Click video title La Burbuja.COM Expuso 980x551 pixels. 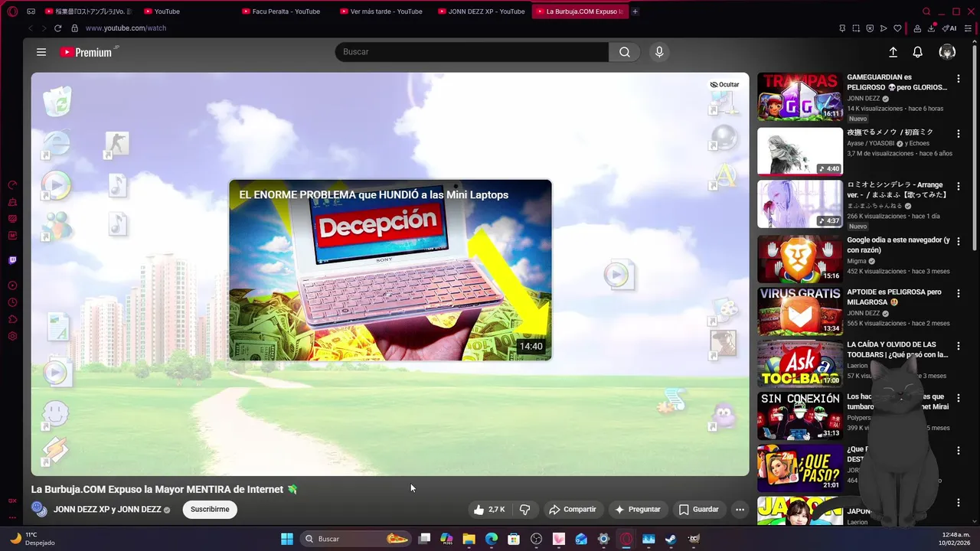pyautogui.click(x=164, y=489)
